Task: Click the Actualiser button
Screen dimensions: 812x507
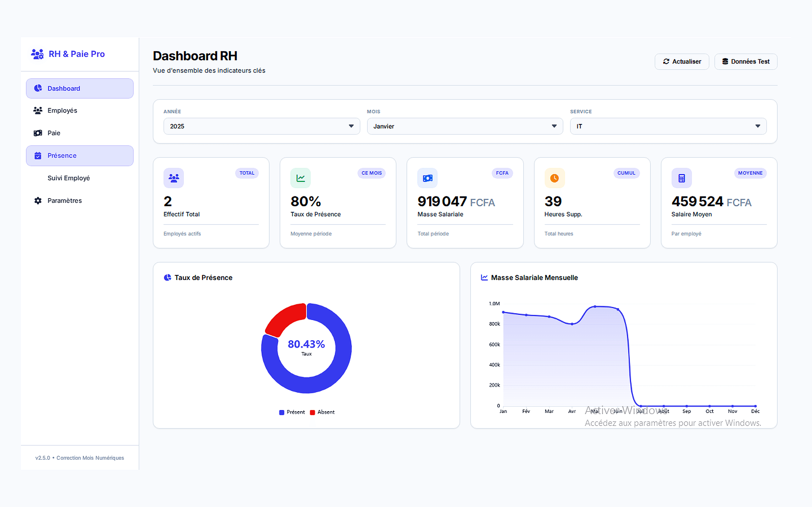Action: coord(682,61)
